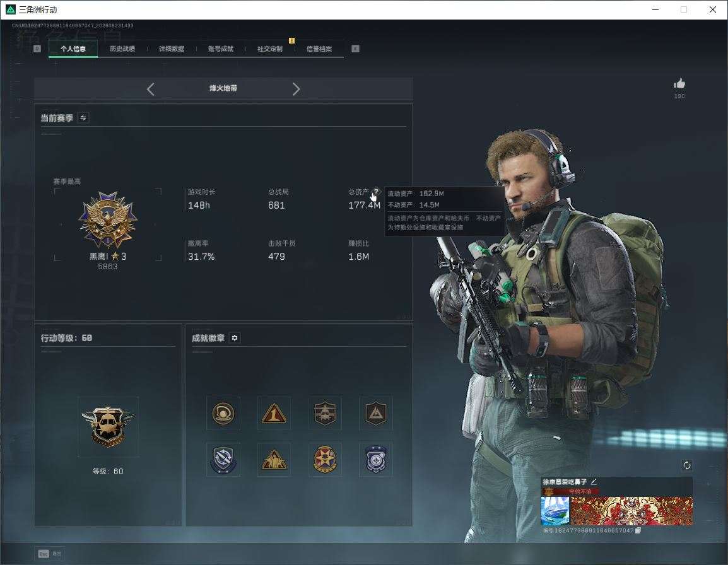
Task: Close the 三角洲行动 window
Action: tap(713, 9)
